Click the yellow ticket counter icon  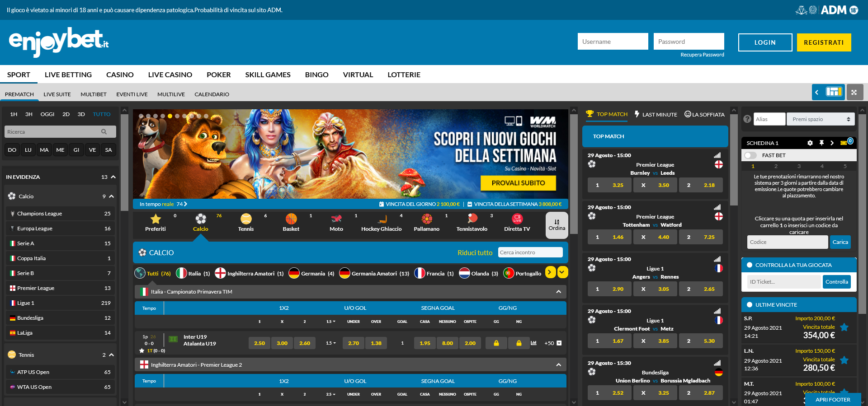tap(844, 143)
